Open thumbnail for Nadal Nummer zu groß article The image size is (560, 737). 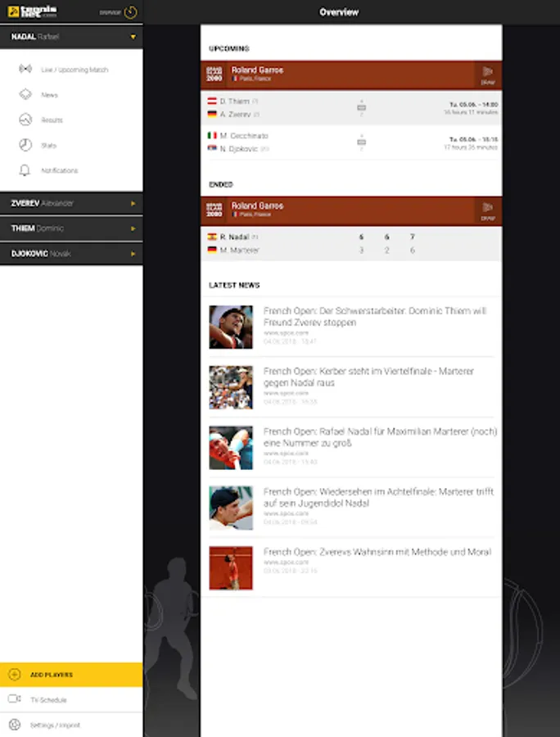(231, 447)
